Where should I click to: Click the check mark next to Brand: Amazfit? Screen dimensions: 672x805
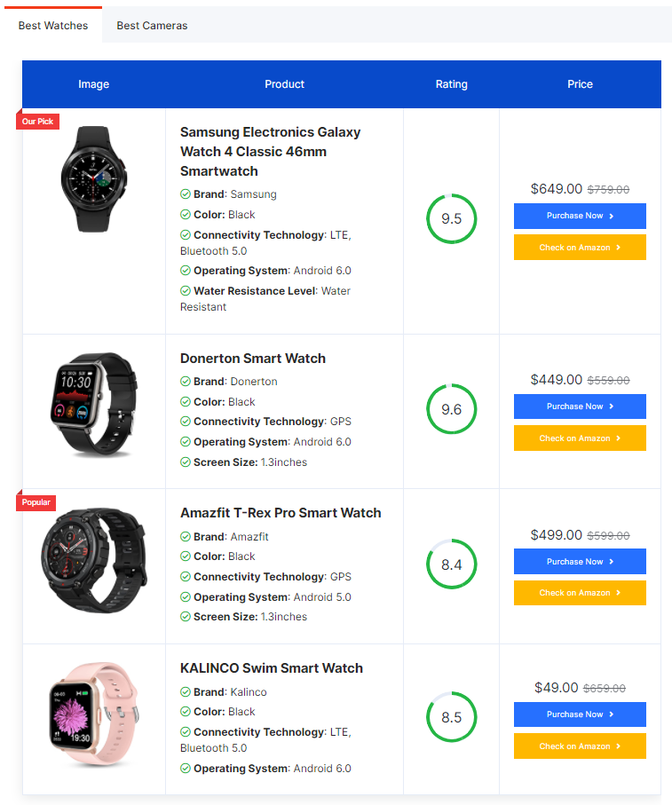coord(186,536)
